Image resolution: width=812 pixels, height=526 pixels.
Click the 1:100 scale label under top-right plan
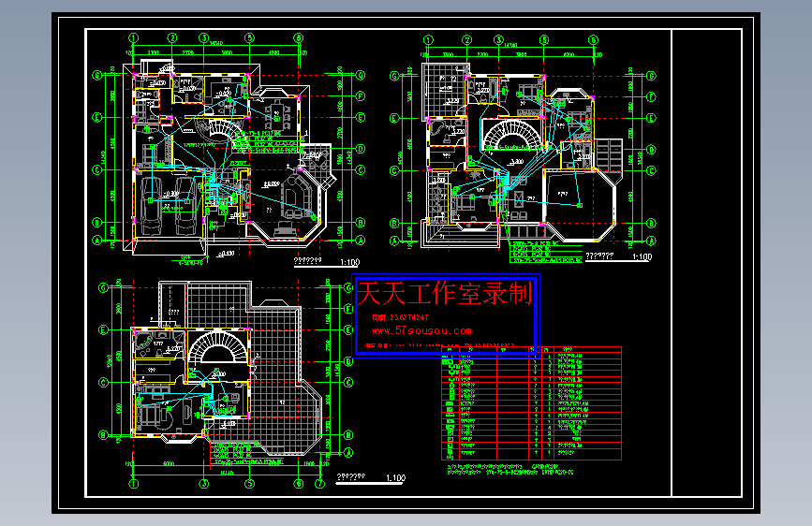pos(642,256)
